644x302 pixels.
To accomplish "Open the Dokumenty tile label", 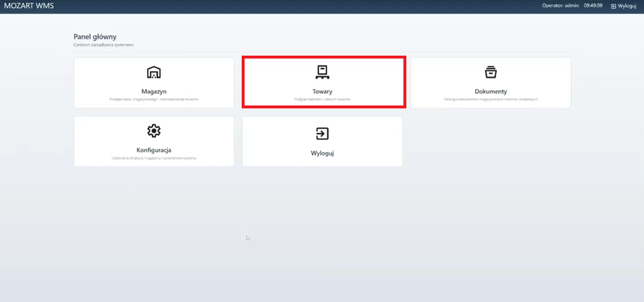I will click(491, 91).
